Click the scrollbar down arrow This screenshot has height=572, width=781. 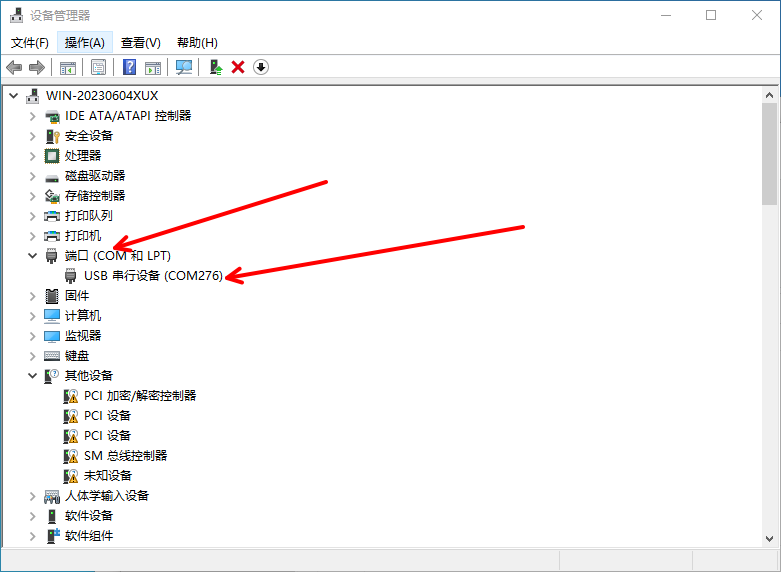[x=769, y=539]
